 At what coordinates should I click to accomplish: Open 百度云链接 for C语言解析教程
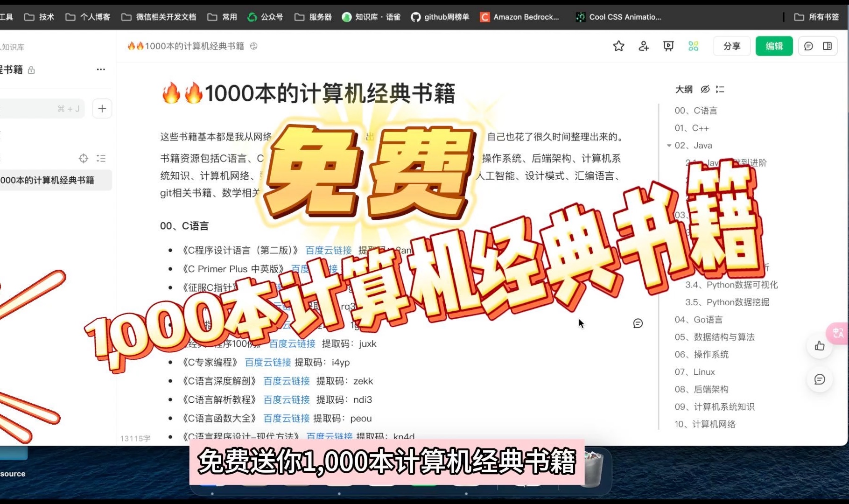point(287,400)
